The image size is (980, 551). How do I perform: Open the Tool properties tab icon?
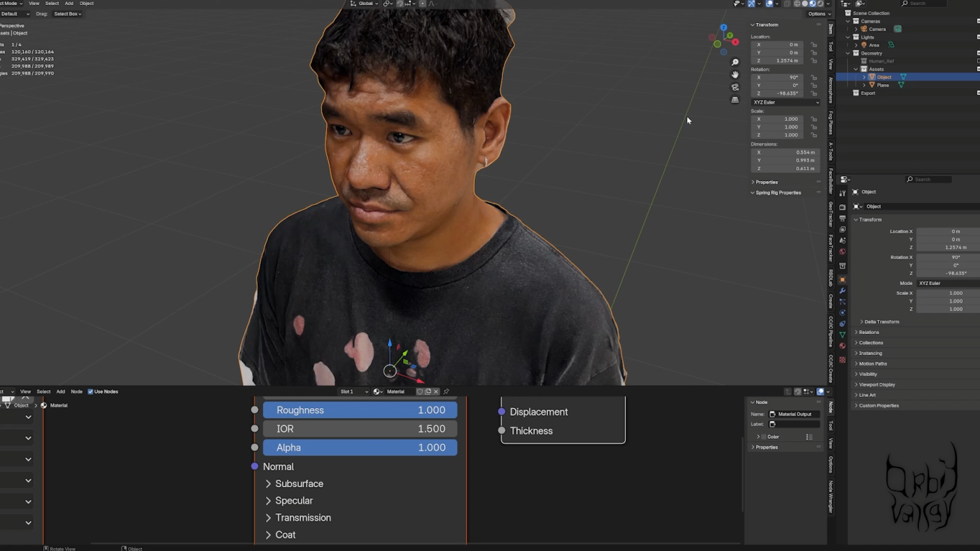point(842,193)
